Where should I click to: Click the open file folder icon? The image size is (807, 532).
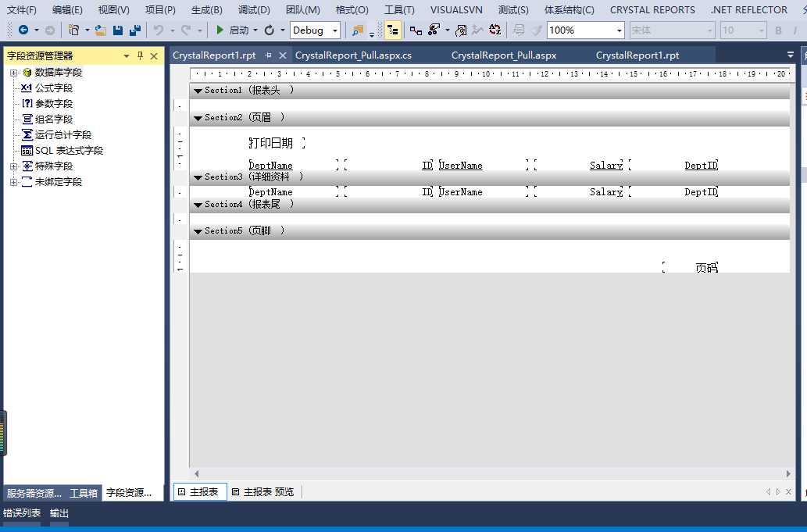[100, 30]
